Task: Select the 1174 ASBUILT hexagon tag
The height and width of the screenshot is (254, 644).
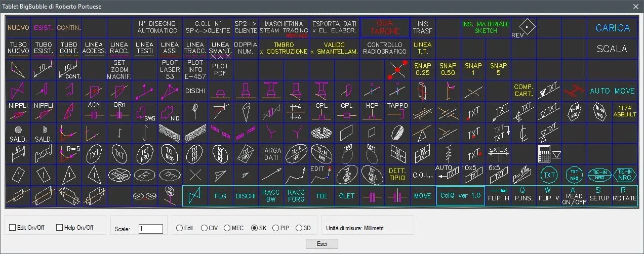Action: pyautogui.click(x=625, y=110)
